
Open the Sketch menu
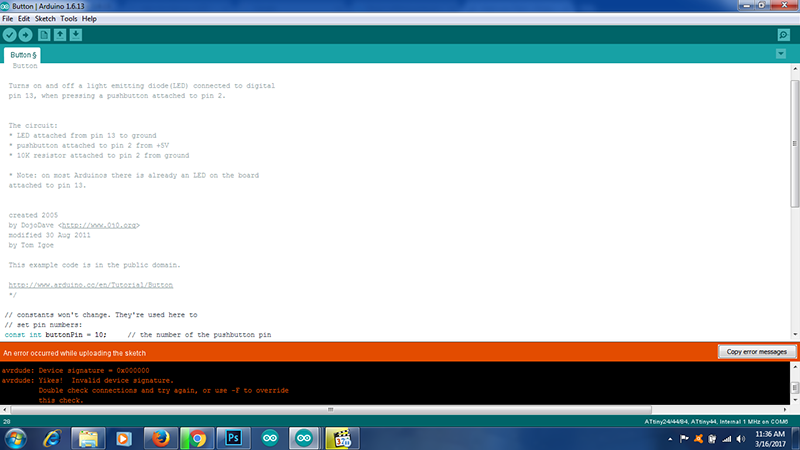pyautogui.click(x=45, y=19)
